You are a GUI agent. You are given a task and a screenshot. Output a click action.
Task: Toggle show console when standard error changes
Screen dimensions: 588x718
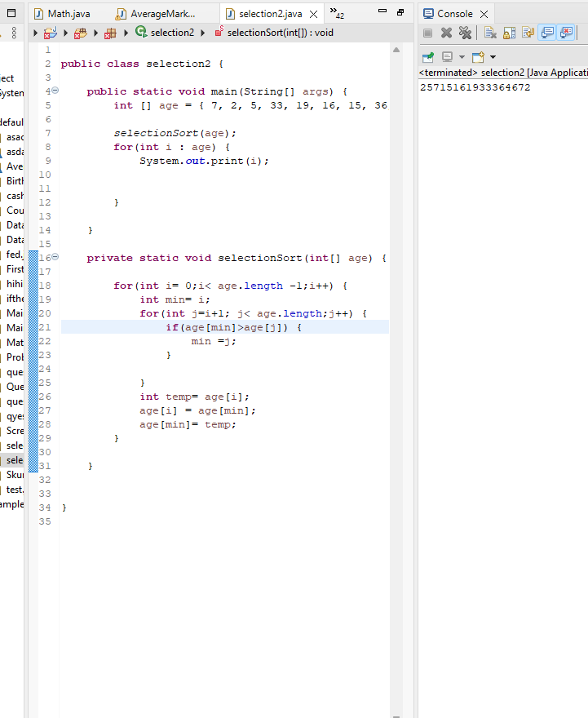[567, 33]
